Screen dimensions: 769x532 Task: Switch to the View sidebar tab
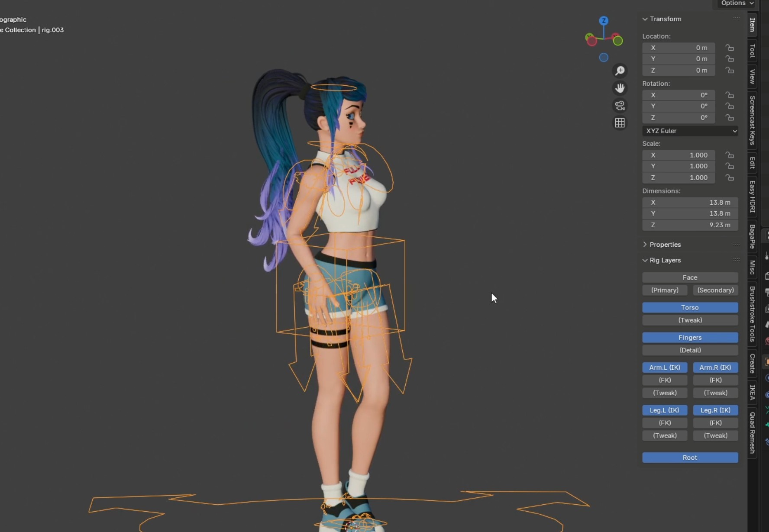(x=753, y=77)
